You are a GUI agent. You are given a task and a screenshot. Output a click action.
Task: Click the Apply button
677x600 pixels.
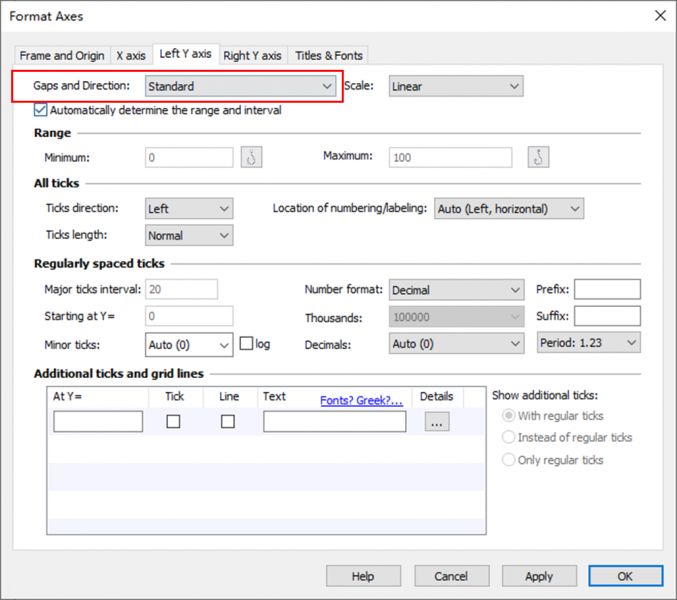[x=539, y=576]
